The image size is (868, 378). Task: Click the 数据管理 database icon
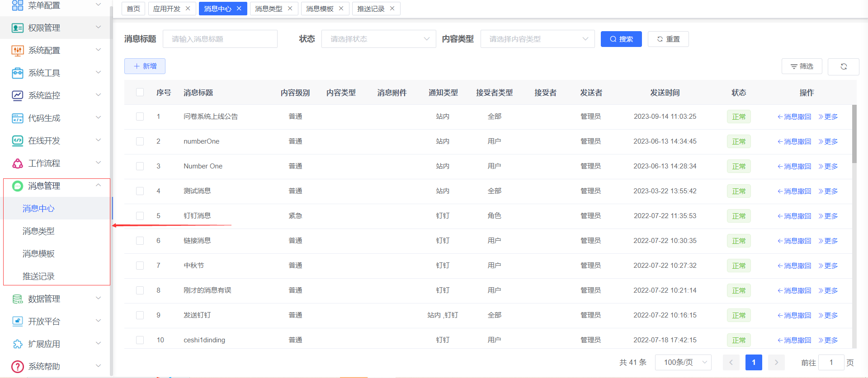pos(18,299)
